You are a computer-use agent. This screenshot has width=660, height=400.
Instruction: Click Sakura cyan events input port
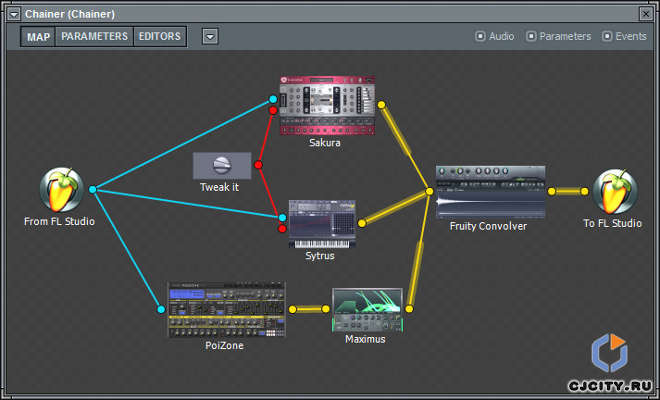tap(273, 99)
